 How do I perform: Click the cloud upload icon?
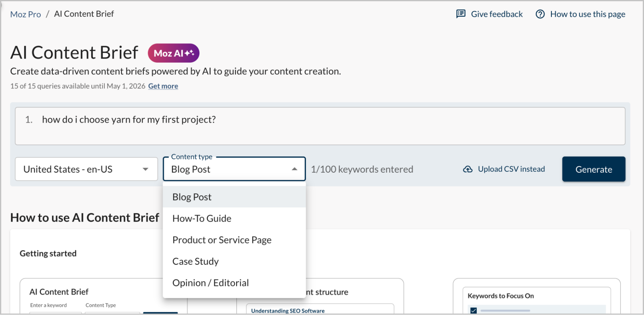467,169
